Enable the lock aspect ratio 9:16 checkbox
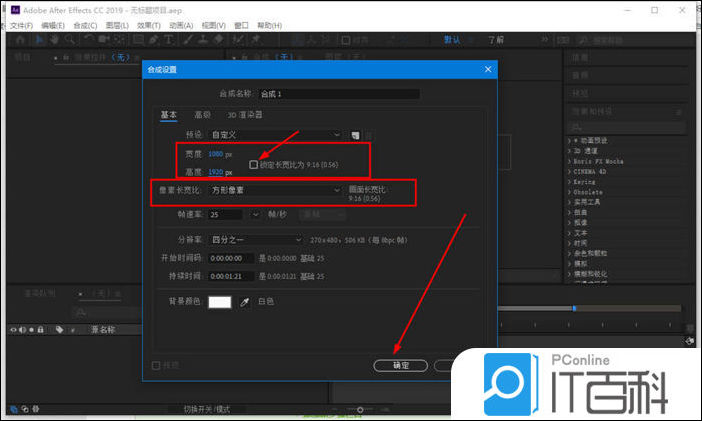 (x=253, y=164)
